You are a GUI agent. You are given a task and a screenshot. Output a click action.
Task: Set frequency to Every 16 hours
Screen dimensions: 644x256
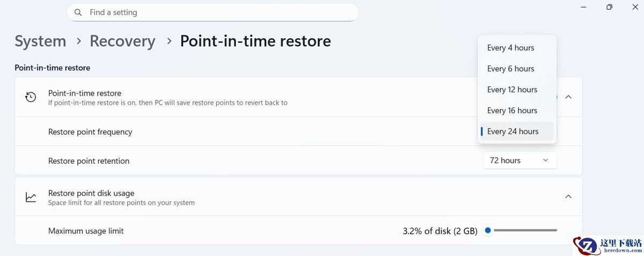point(512,111)
